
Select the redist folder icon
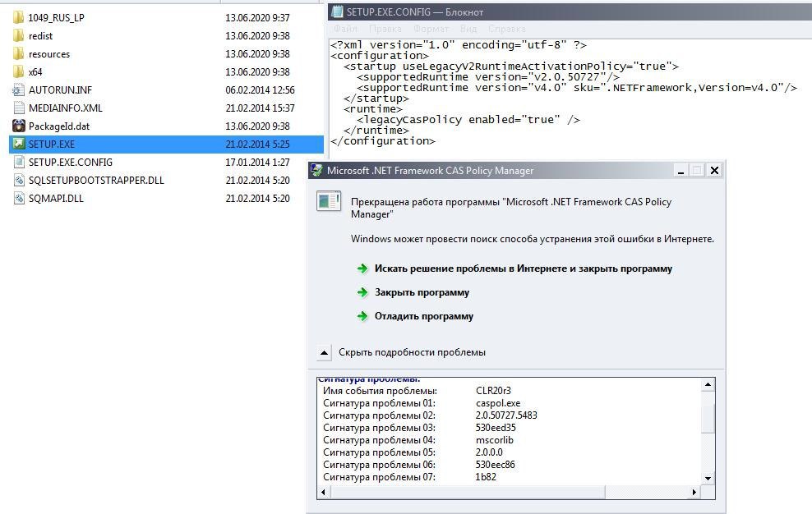(19, 35)
